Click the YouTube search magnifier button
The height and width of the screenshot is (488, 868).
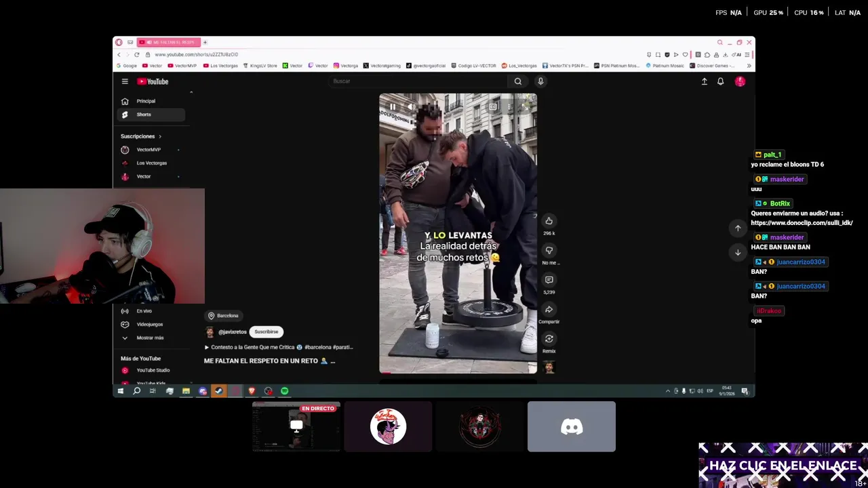[x=518, y=81]
